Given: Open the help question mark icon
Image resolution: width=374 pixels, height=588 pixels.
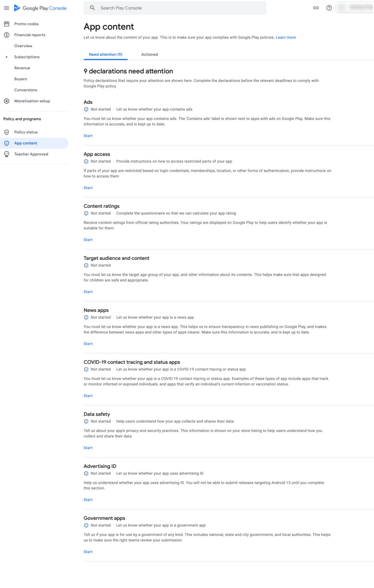Looking at the screenshot, I should [x=329, y=8].
